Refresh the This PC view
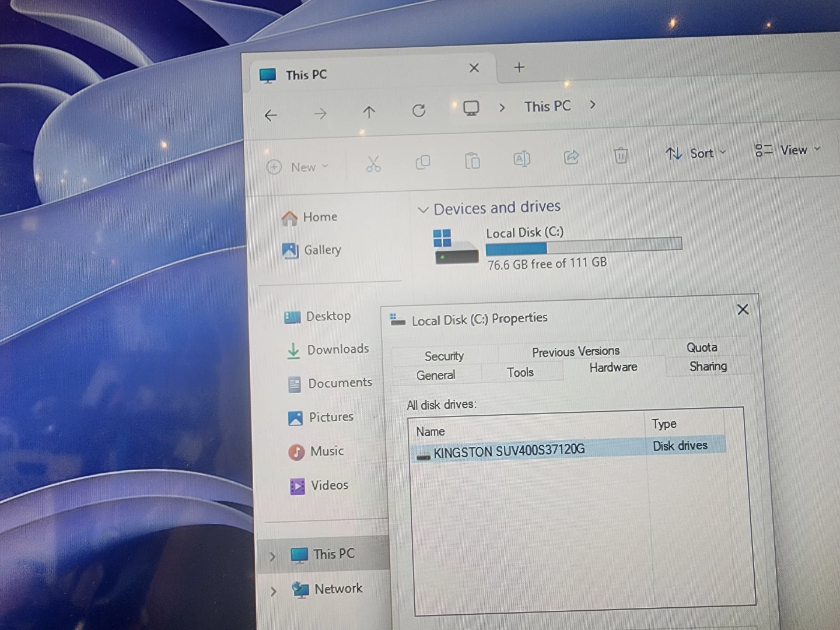 click(x=419, y=110)
